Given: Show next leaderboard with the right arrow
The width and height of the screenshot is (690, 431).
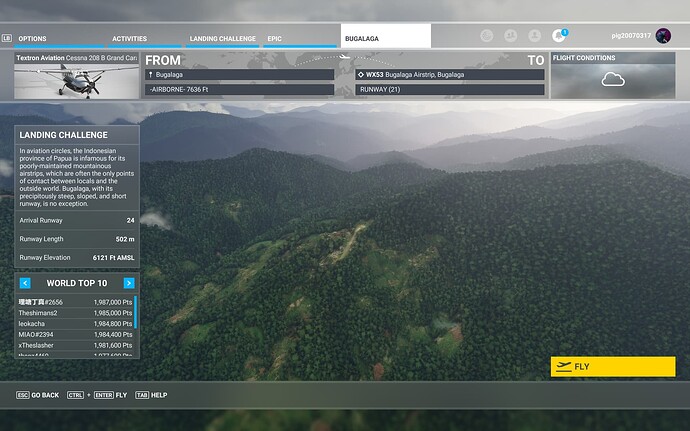Looking at the screenshot, I should click(129, 283).
